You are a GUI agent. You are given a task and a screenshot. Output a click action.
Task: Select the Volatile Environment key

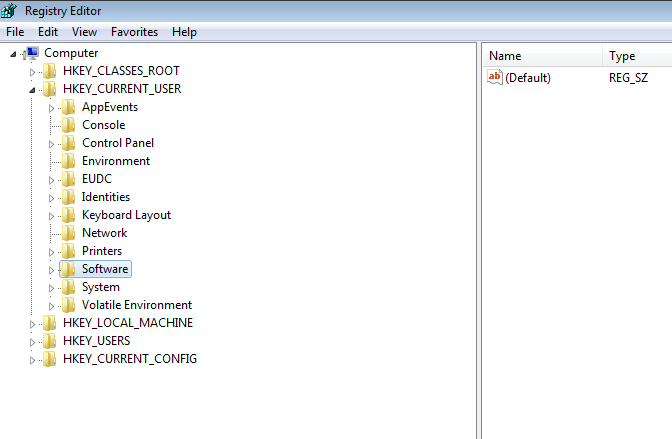tap(137, 305)
